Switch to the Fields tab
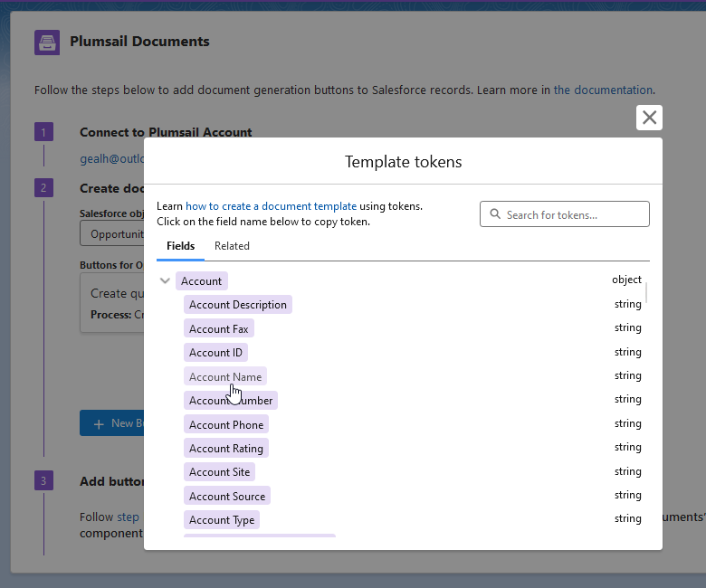This screenshot has height=588, width=706. 180,246
